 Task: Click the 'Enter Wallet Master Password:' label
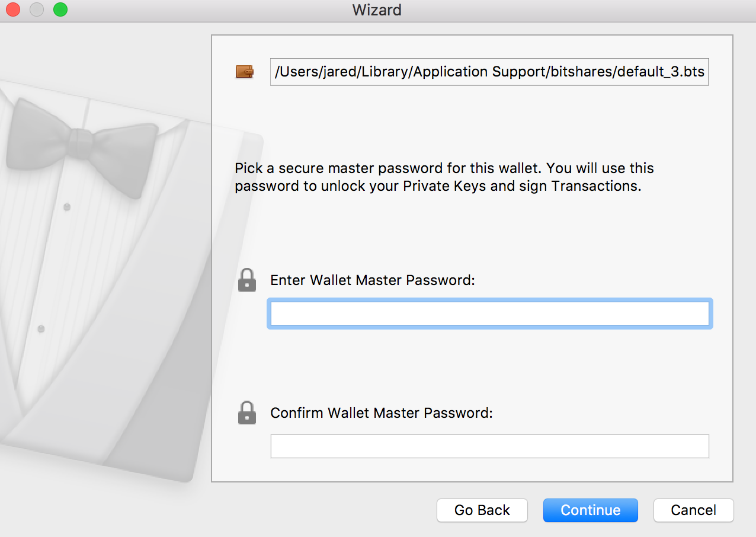(x=373, y=280)
